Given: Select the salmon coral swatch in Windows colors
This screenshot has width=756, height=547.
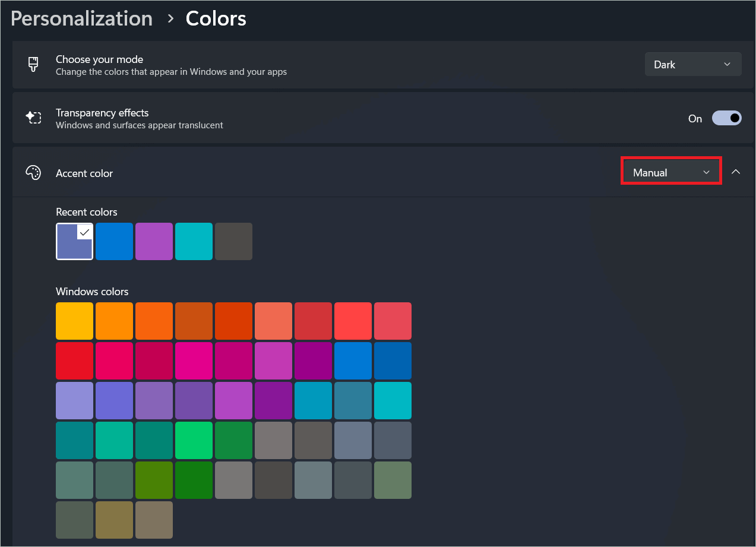Looking at the screenshot, I should pyautogui.click(x=273, y=321).
